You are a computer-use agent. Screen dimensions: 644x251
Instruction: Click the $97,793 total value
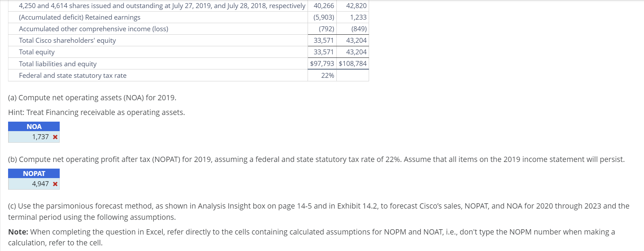(322, 63)
